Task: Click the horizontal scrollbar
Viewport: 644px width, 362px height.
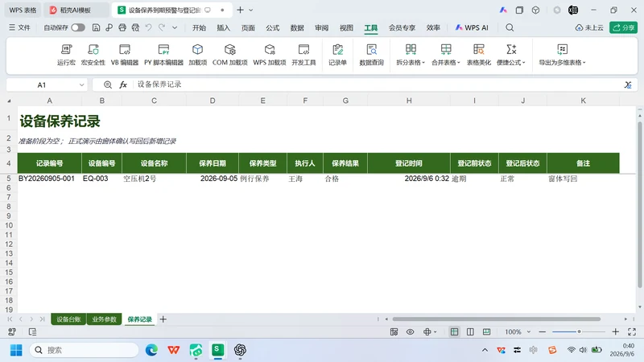Action: (496, 319)
